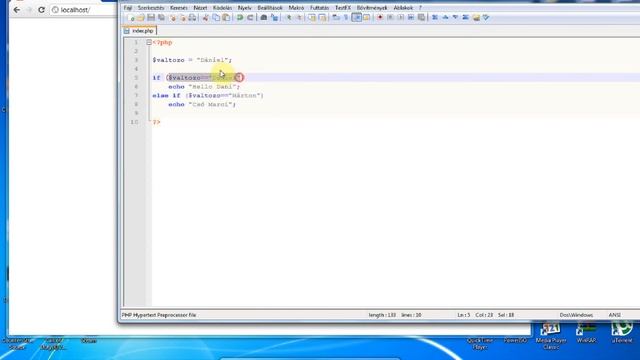Screen dimensions: 640x360
Task: Select the index.php document tab
Action: [x=139, y=31]
